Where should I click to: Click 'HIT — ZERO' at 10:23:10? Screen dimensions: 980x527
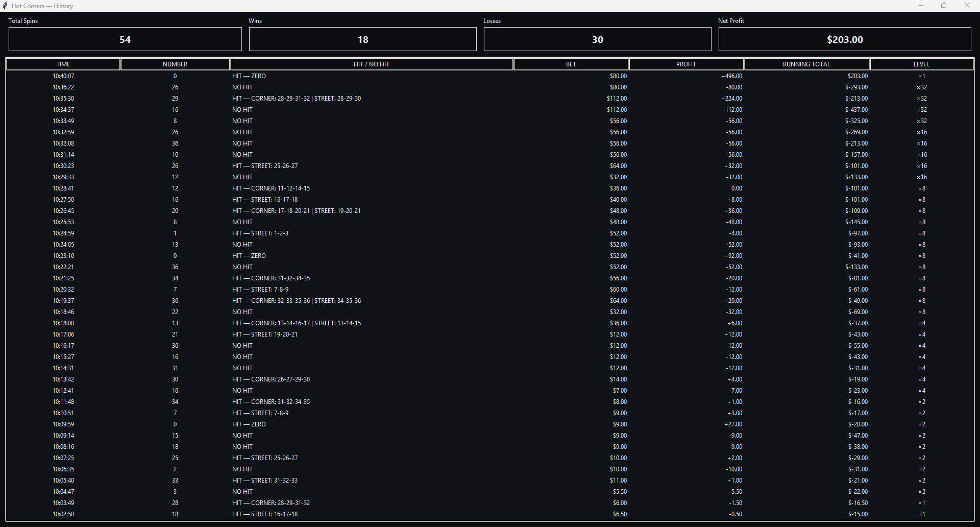coord(249,256)
